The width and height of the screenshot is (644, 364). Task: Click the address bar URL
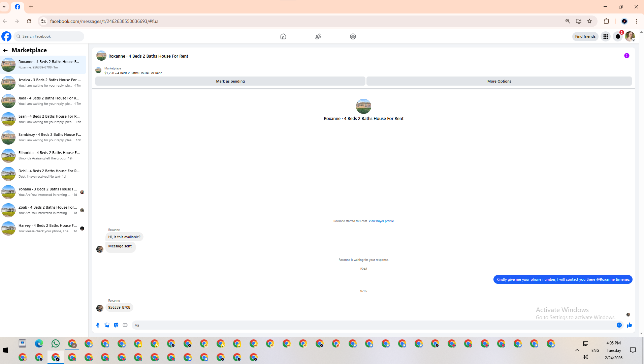coord(104,21)
